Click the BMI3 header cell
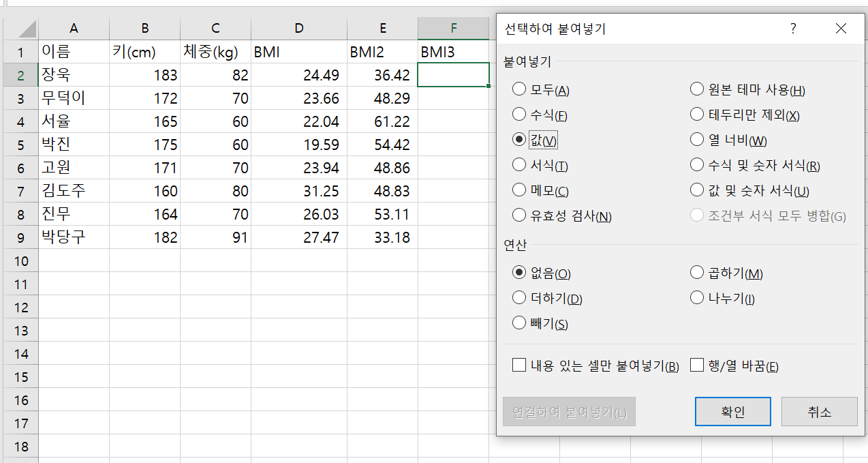The width and height of the screenshot is (868, 463). click(x=454, y=52)
